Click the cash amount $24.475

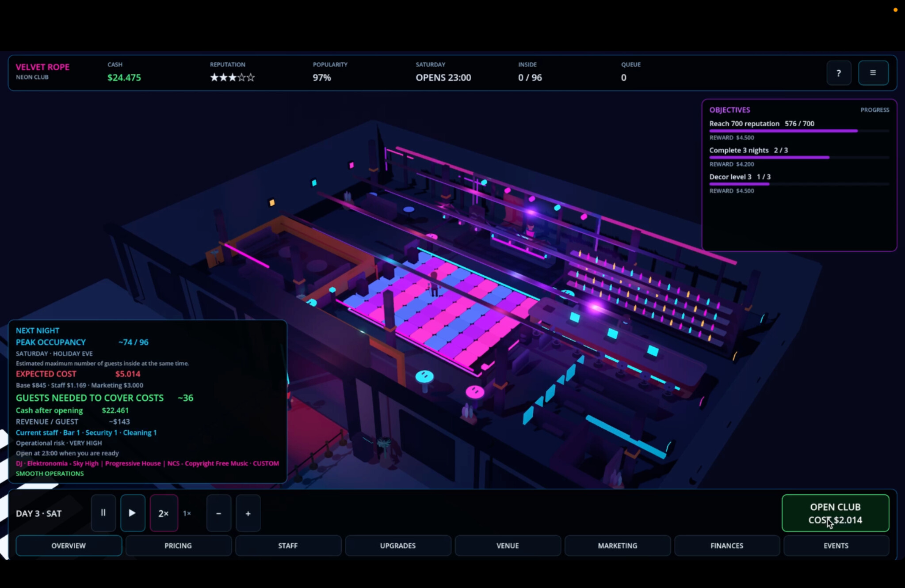tap(124, 78)
